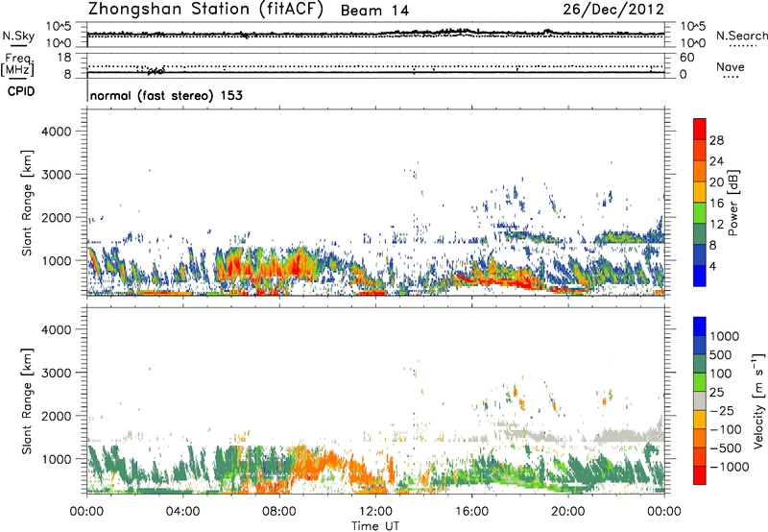Click the light green 12-16 dB swatch

point(700,212)
